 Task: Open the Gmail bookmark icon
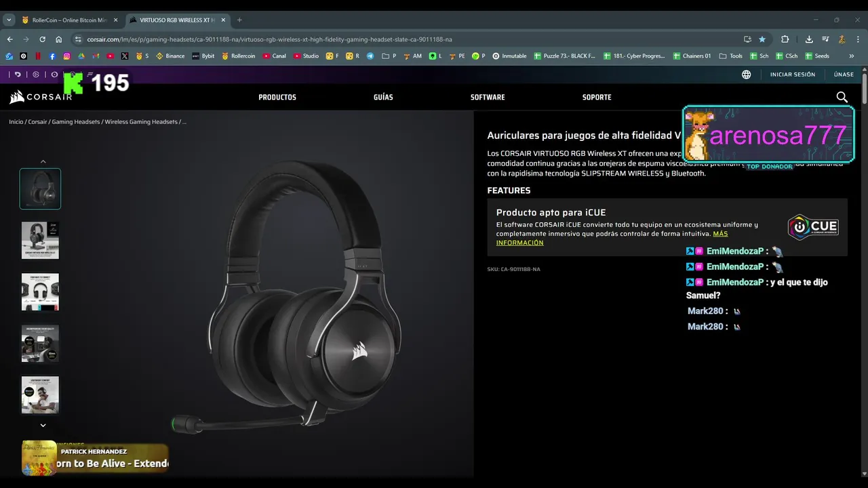click(96, 56)
